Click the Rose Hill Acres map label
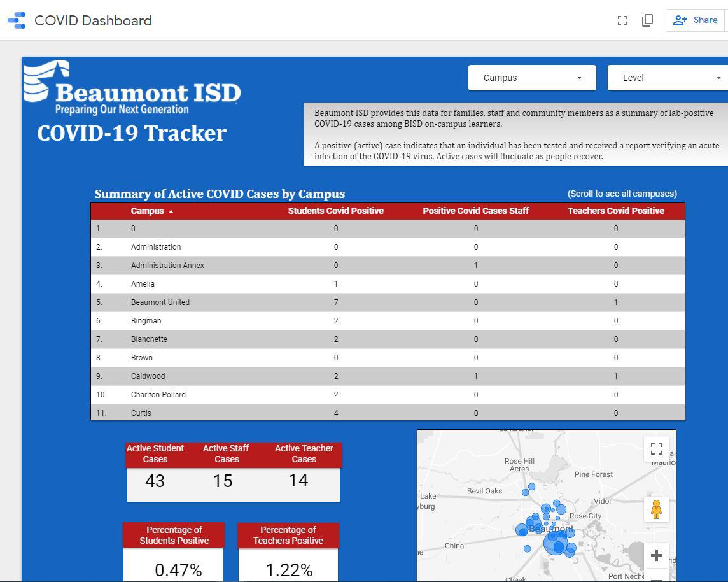 pyautogui.click(x=519, y=465)
